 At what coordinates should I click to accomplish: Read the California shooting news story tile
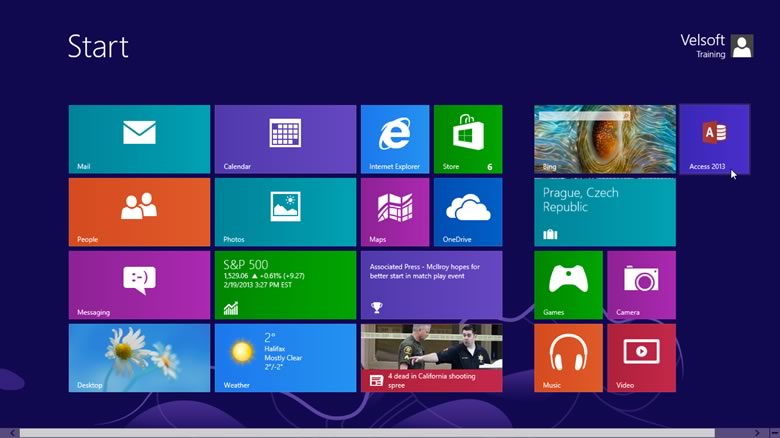[x=431, y=357]
